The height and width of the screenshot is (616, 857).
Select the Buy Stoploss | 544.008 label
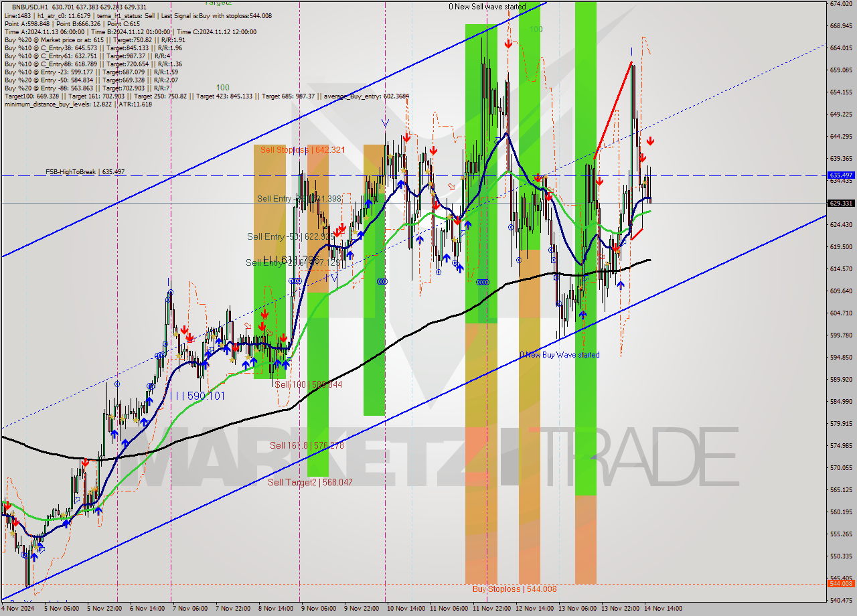(514, 589)
